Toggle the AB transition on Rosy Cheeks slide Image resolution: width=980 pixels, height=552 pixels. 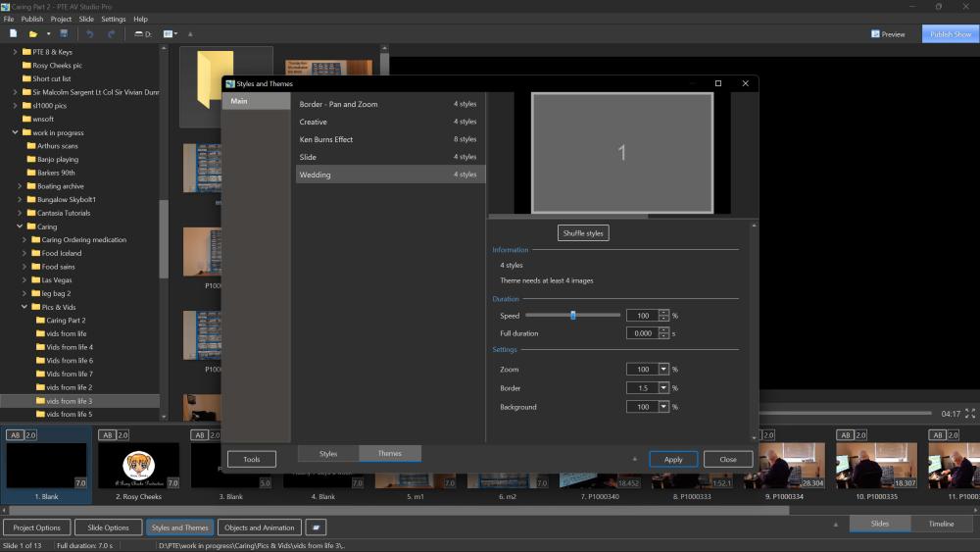click(107, 435)
